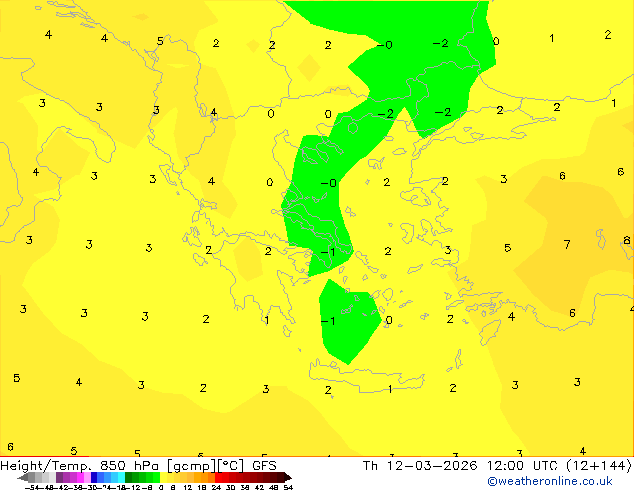The width and height of the screenshot is (634, 490).
Task: Click the '(12+144)' forecast hour text
Action: 599,466
